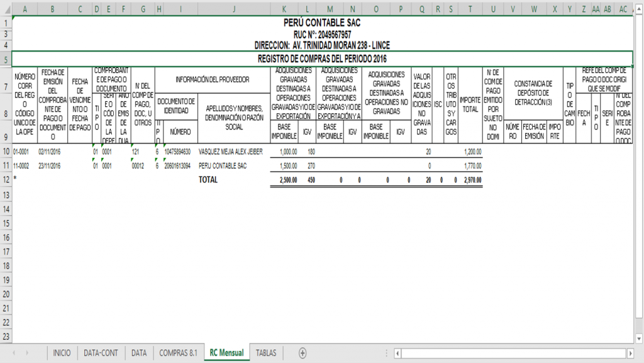Select row 23 header
The height and width of the screenshot is (363, 644).
click(6, 337)
